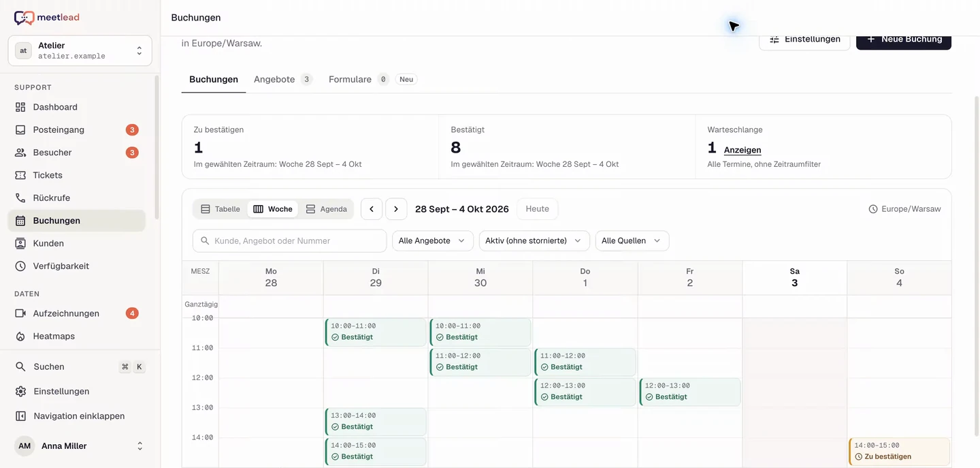This screenshot has height=468, width=980.
Task: Open the Dashboard sidebar icon
Action: pyautogui.click(x=20, y=107)
